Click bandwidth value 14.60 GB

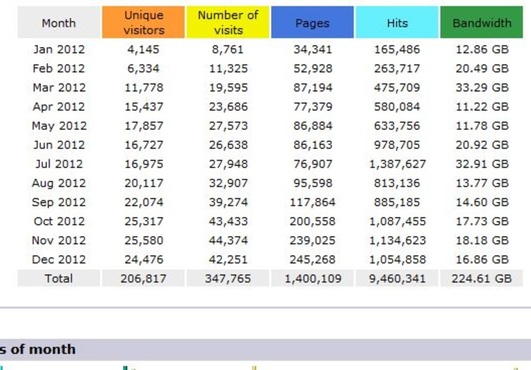tap(482, 202)
